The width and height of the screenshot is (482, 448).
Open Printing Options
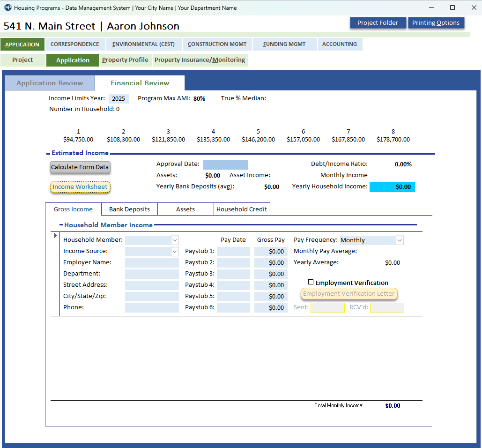tap(436, 23)
